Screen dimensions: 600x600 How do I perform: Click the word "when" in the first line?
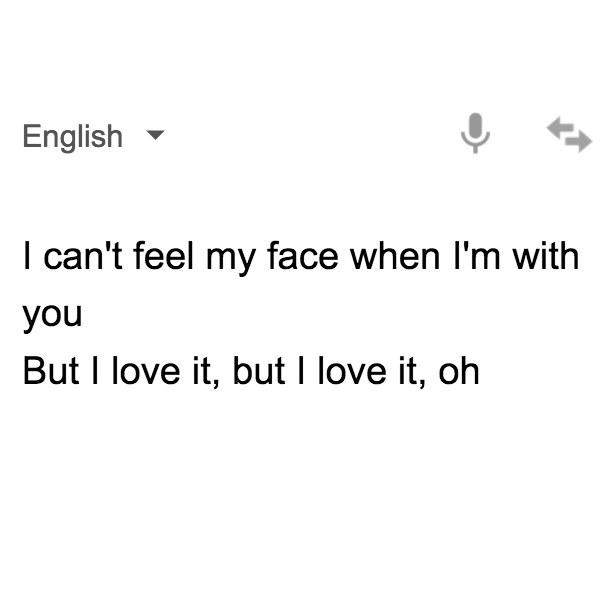pos(395,256)
